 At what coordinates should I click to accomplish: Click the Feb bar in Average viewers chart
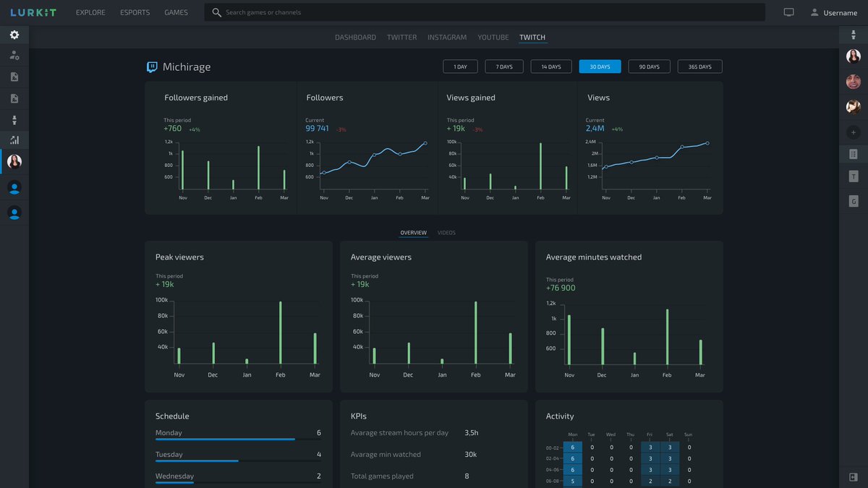point(476,333)
